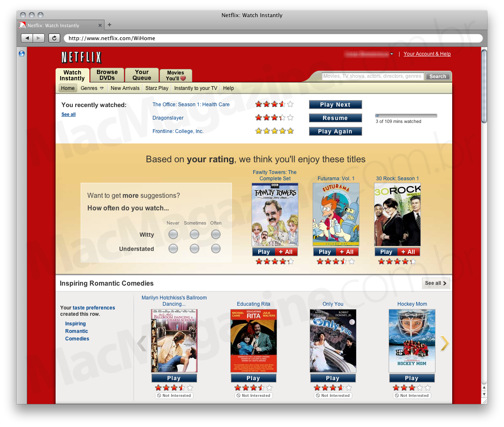Open the Romantic taste preference link
Image resolution: width=504 pixels, height=427 pixels.
[x=76, y=331]
